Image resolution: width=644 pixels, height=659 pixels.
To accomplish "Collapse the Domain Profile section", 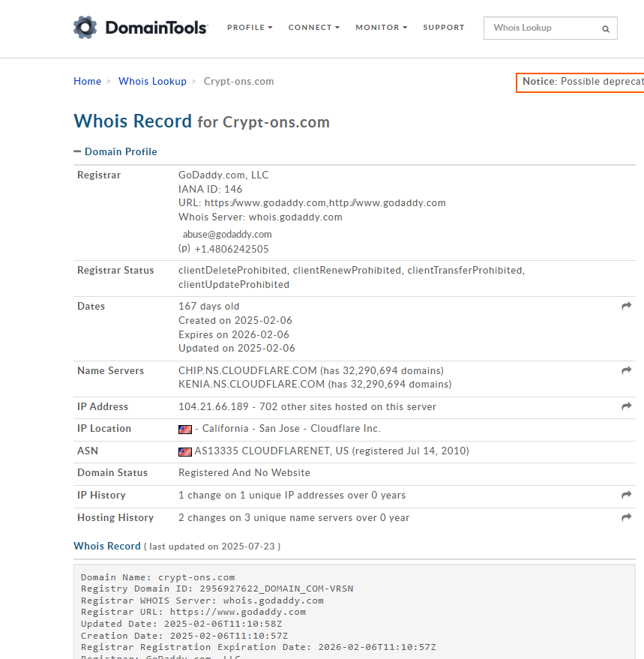I will 115,151.
